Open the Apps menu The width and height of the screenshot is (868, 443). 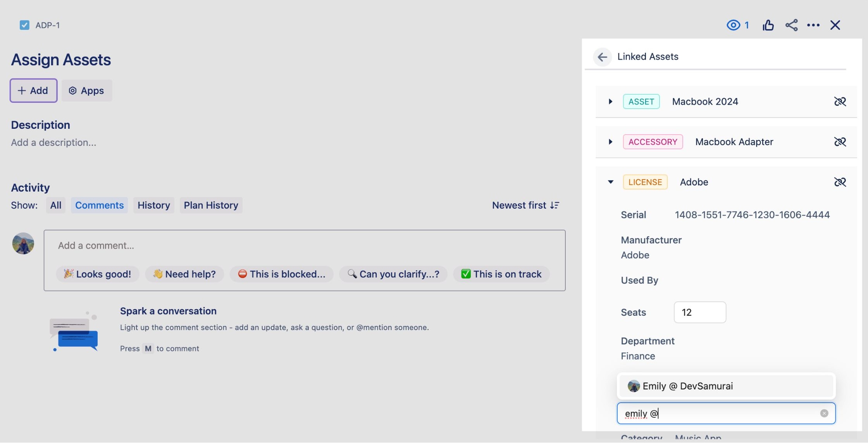86,90
